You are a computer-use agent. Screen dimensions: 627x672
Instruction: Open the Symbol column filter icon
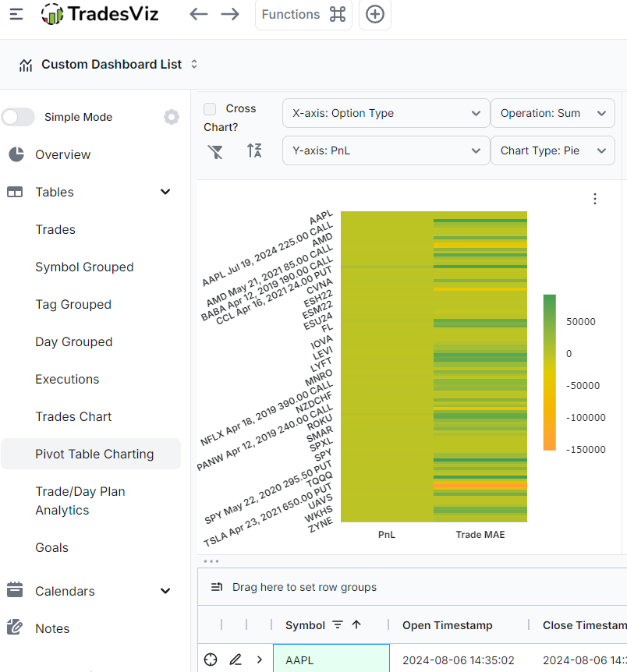click(338, 625)
